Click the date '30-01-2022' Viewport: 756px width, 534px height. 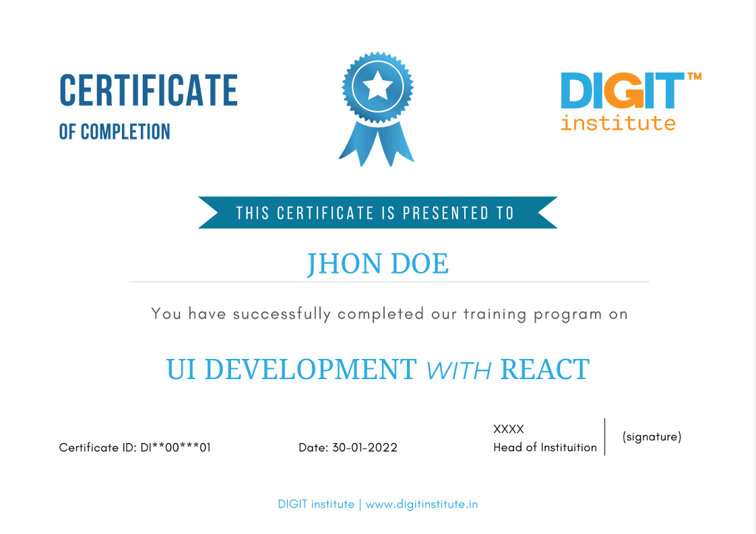point(365,447)
